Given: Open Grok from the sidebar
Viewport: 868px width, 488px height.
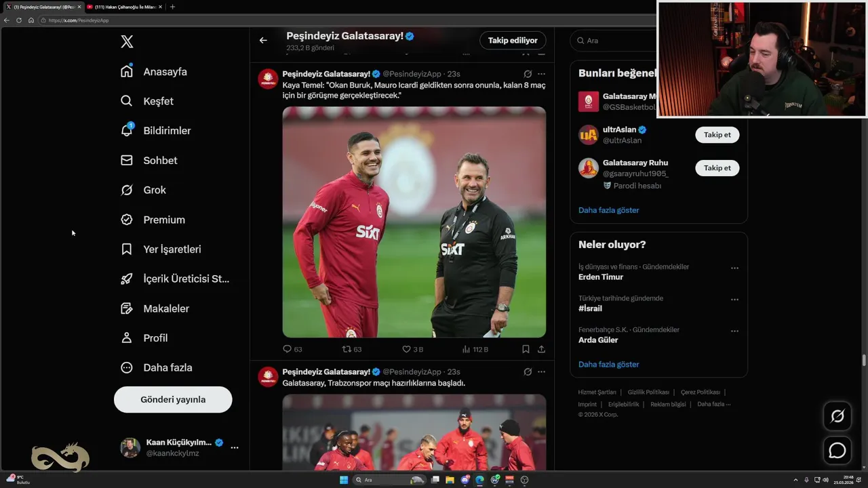Looking at the screenshot, I should coord(143,190).
